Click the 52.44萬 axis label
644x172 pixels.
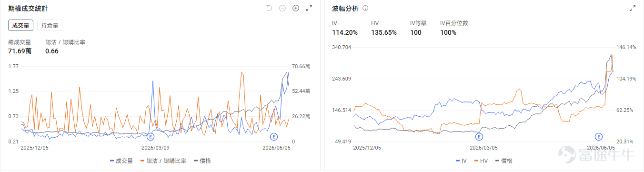(302, 91)
